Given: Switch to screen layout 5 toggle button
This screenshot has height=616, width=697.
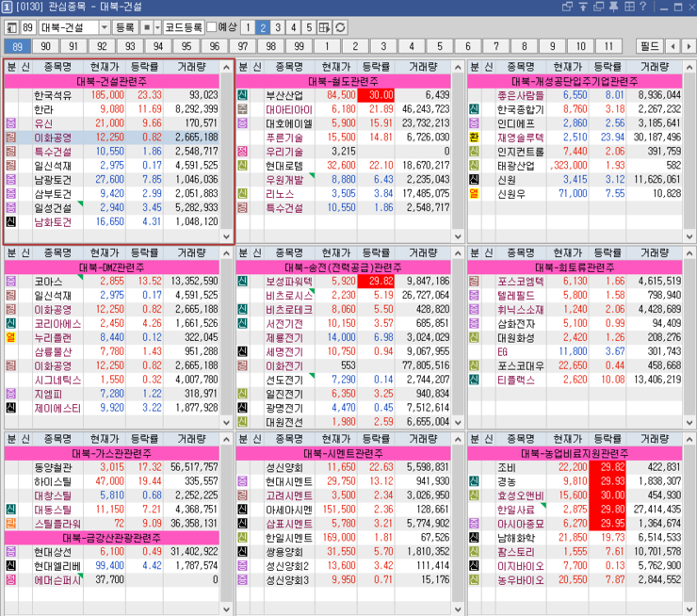Looking at the screenshot, I should 309,27.
